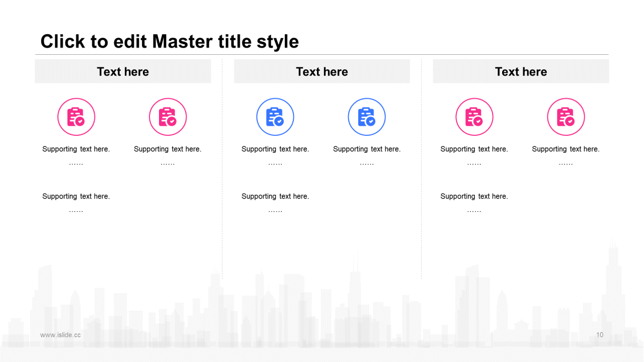
Task: Click the left pink clipboard icon in the third column
Action: (x=474, y=117)
